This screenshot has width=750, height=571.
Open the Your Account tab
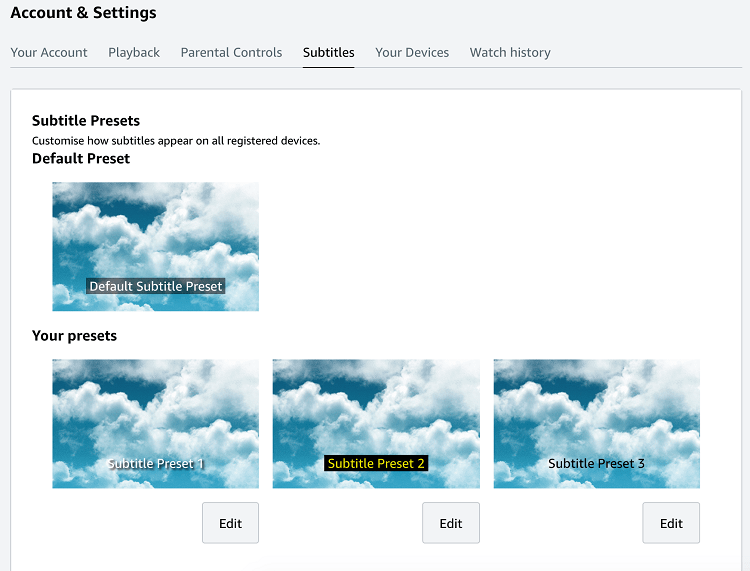point(49,52)
